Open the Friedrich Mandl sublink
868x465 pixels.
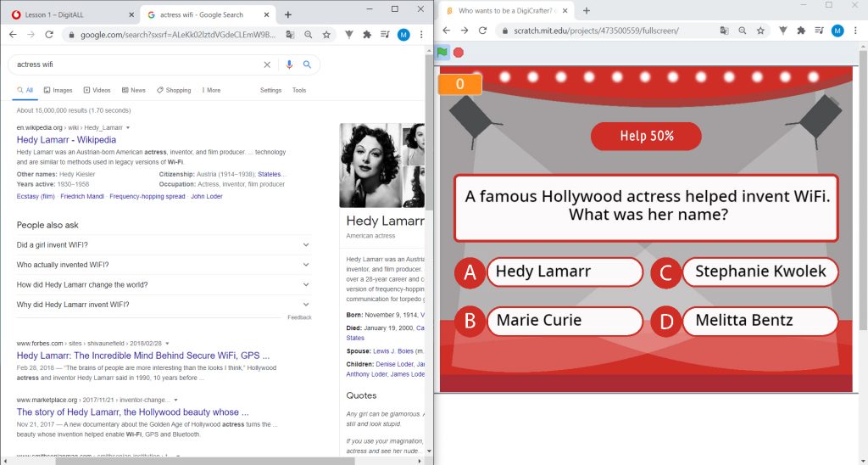82,196
